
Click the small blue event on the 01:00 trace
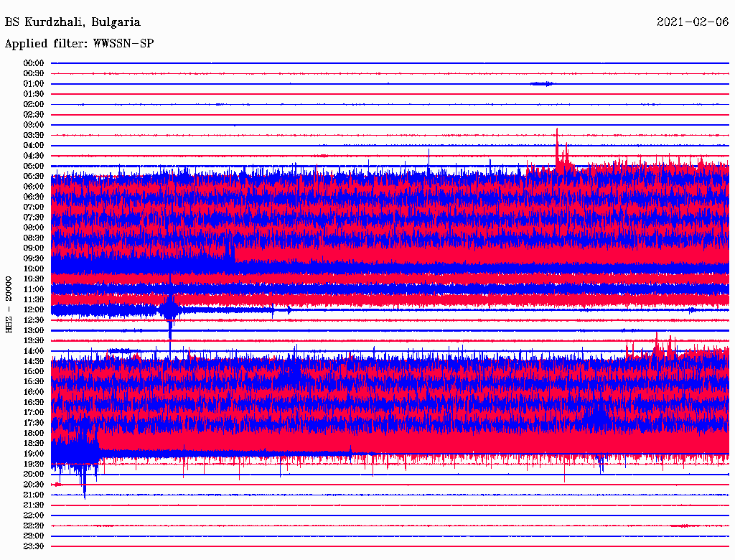pyautogui.click(x=542, y=84)
